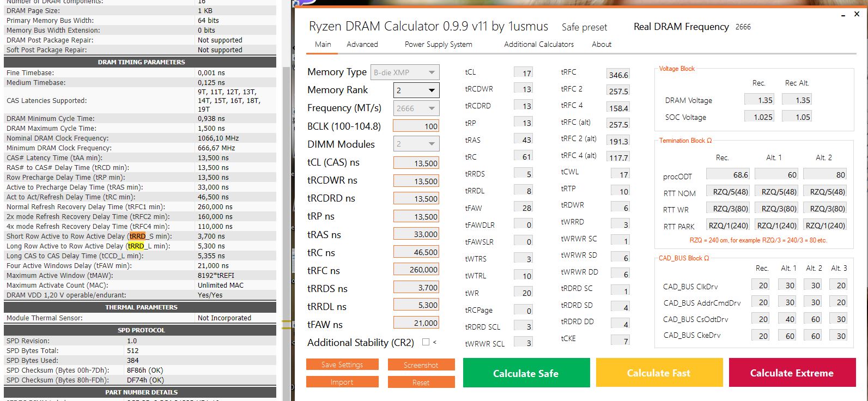Select the Nominal DRAM Clock Frequency row
The image size is (868, 401).
click(140, 138)
